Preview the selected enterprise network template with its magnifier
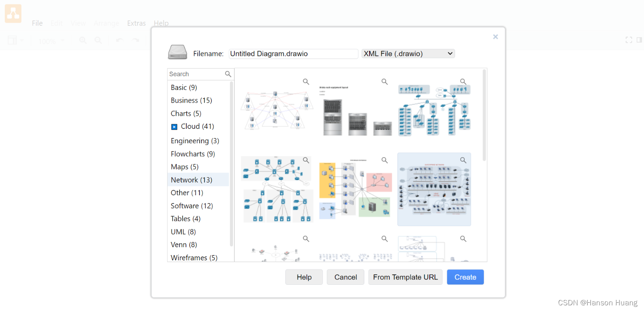Screen dimensions: 644x311 [x=463, y=160]
